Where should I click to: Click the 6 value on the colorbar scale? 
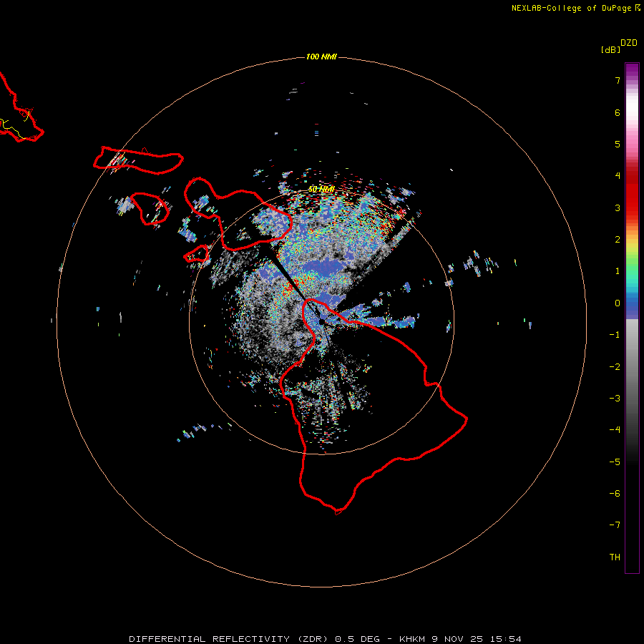point(618,112)
